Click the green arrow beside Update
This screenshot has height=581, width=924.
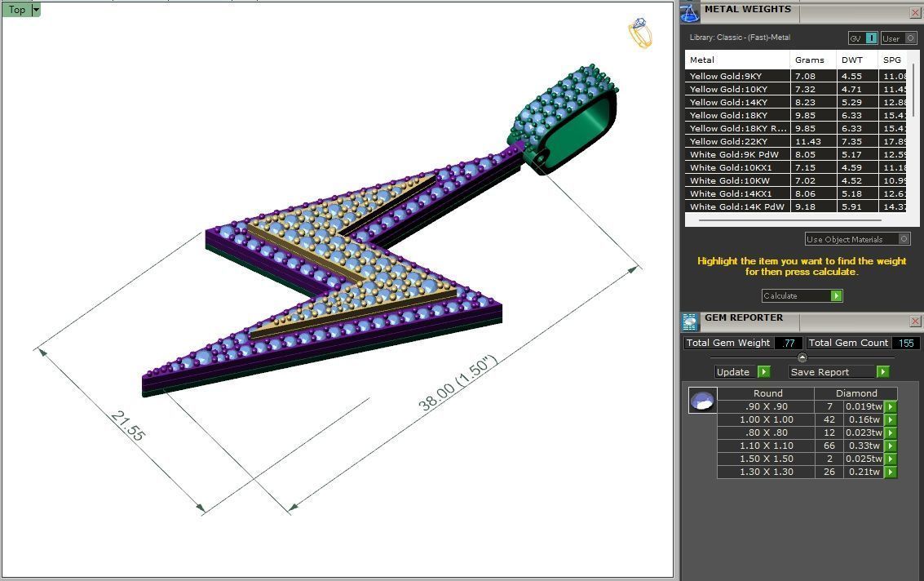coord(763,371)
